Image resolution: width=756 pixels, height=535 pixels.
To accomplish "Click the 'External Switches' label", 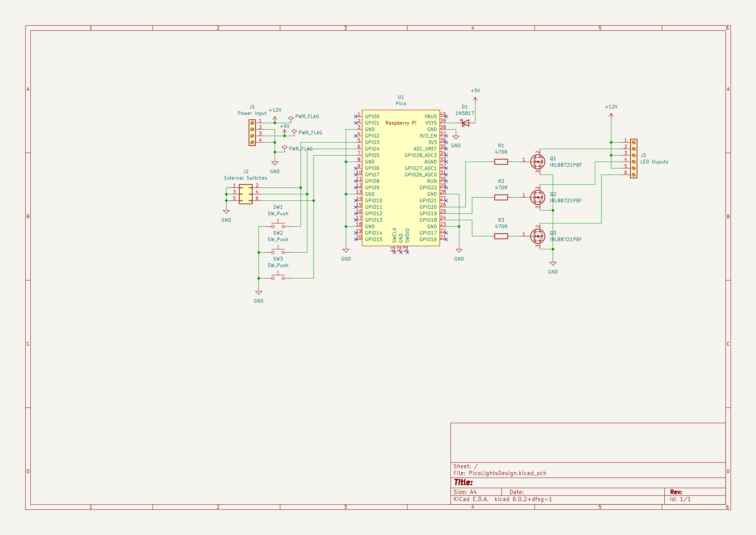I will pos(246,178).
